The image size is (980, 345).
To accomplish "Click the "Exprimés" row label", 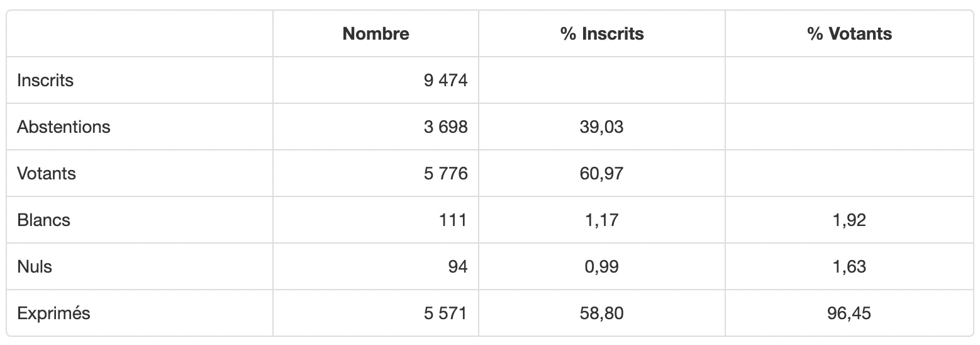I will coord(53,313).
